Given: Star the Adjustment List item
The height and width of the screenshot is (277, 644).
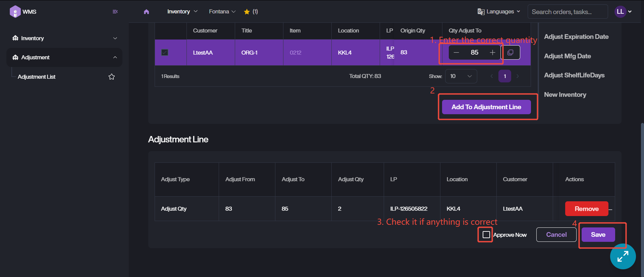Looking at the screenshot, I should pos(112,77).
